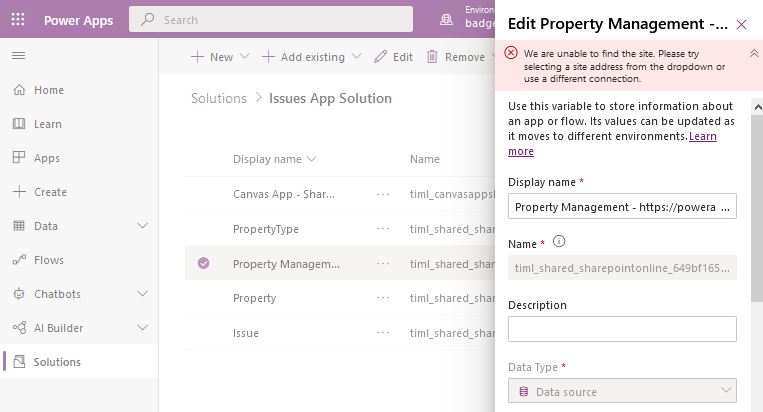
Task: Open the Add existing dropdown chevron
Action: (357, 56)
